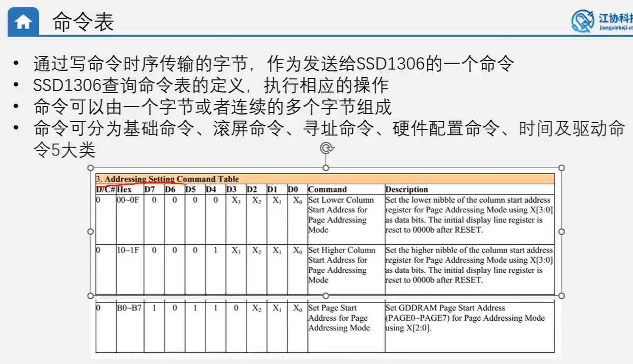Viewport: 633px width, 364px height.
Task: Click the bullet 命令可以由一个字节或者连续的多个字节组成
Action: point(213,107)
